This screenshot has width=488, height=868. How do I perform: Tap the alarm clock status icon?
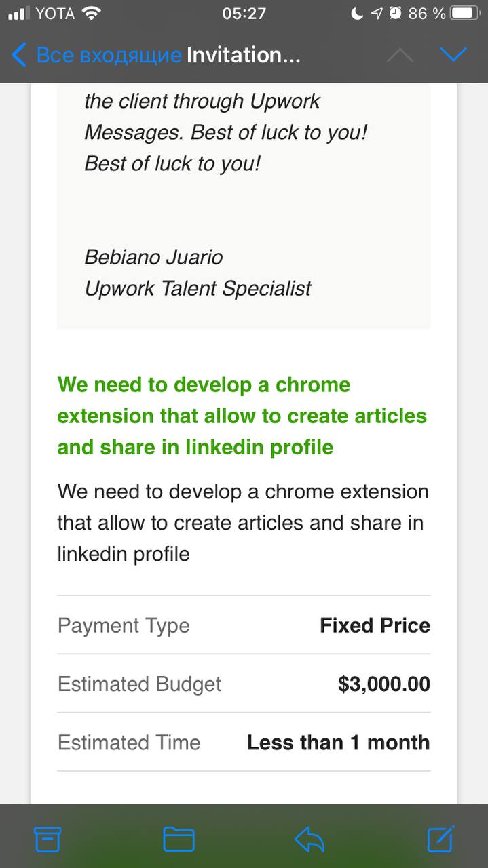point(395,13)
